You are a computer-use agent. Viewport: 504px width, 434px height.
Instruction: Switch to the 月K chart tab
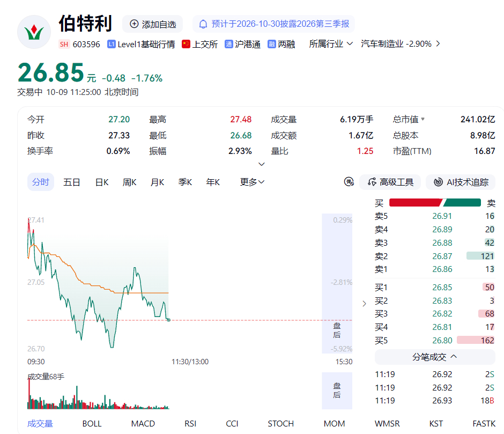coord(157,182)
